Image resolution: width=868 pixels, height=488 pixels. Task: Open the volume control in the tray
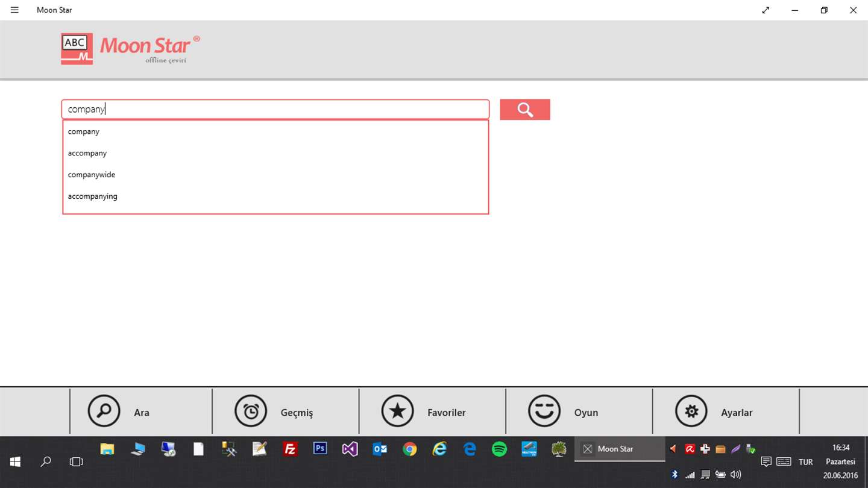point(736,475)
